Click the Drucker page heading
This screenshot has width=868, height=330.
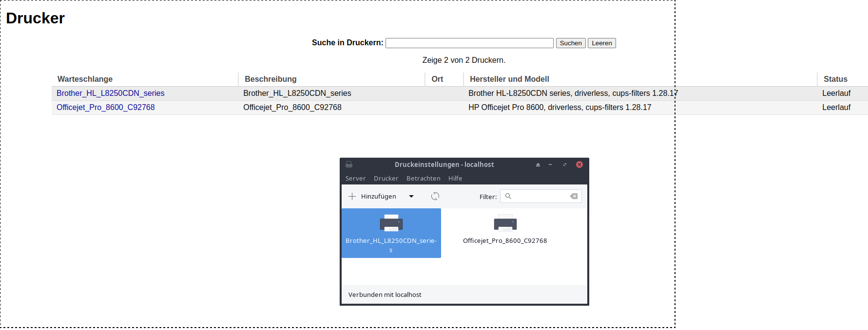click(35, 18)
